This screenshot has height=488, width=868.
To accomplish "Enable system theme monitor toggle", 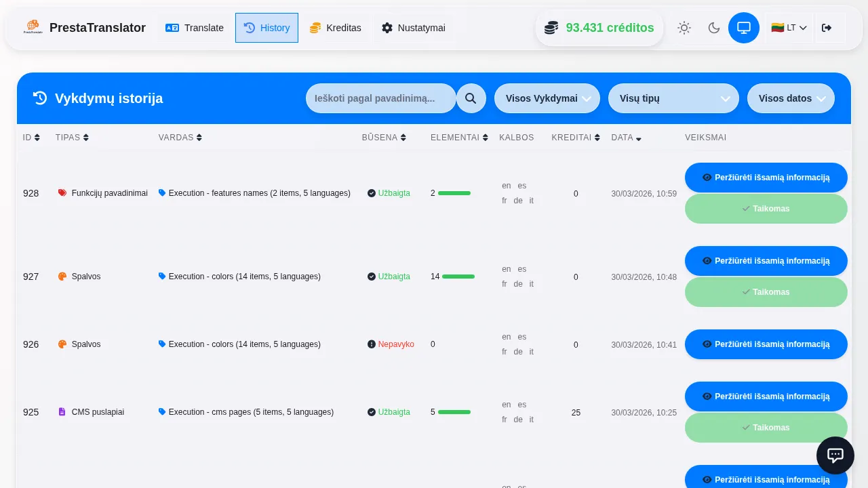I will (x=744, y=28).
